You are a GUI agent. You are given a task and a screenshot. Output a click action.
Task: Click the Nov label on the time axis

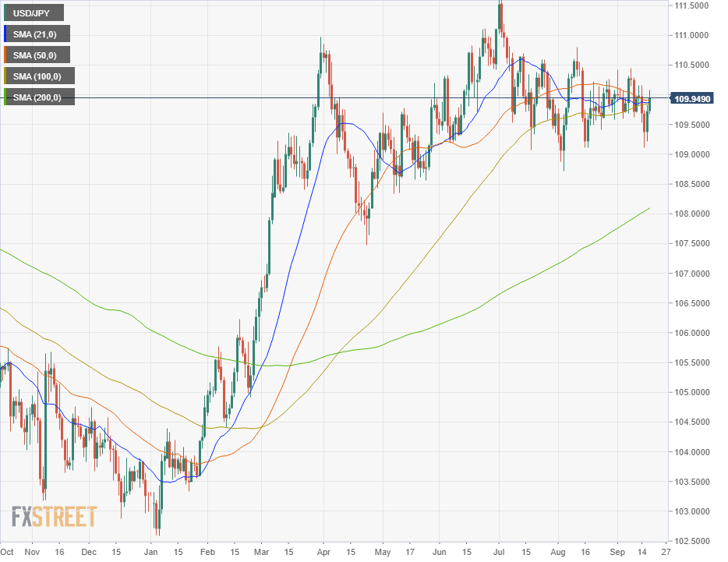click(32, 552)
